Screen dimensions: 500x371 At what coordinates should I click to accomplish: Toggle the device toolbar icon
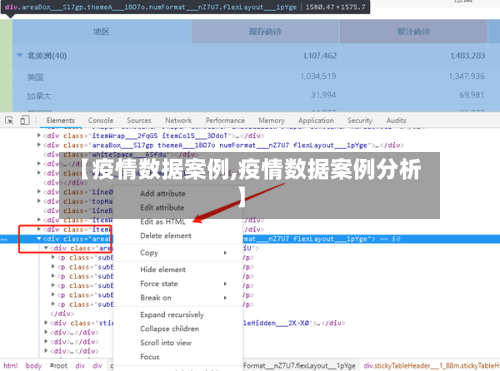click(25, 120)
